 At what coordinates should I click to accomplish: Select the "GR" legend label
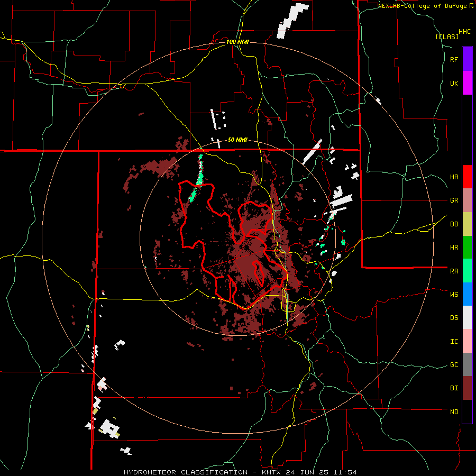454,200
